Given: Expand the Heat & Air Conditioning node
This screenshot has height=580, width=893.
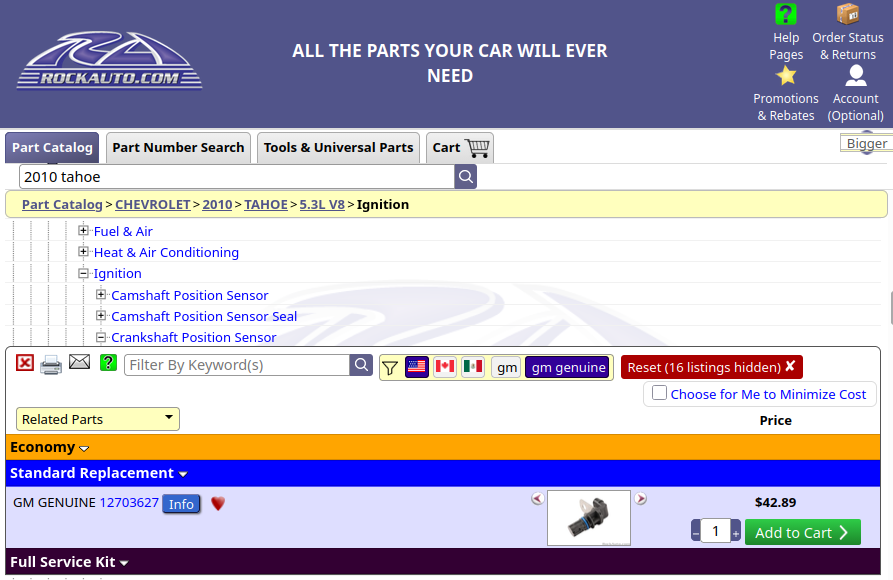Looking at the screenshot, I should click(84, 252).
